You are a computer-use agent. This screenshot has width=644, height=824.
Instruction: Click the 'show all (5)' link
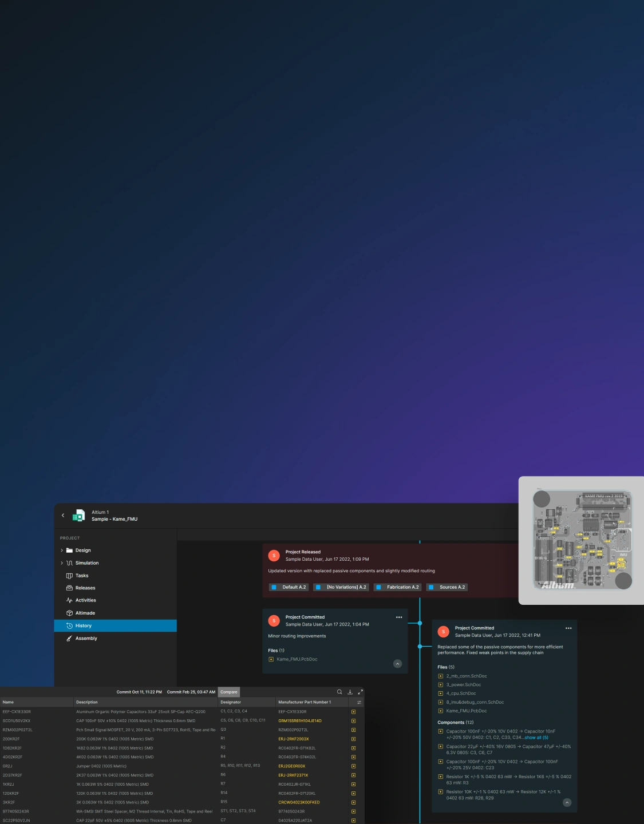[x=536, y=738]
